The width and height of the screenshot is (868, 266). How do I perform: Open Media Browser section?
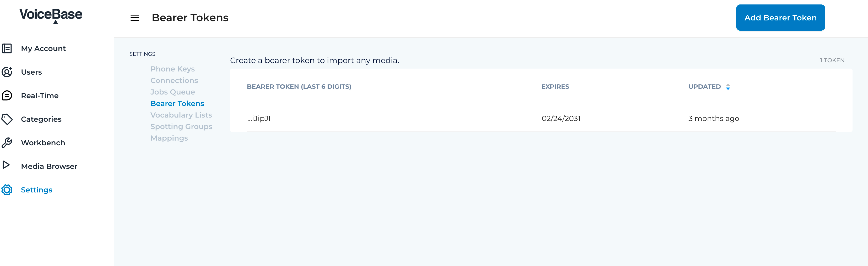(49, 166)
